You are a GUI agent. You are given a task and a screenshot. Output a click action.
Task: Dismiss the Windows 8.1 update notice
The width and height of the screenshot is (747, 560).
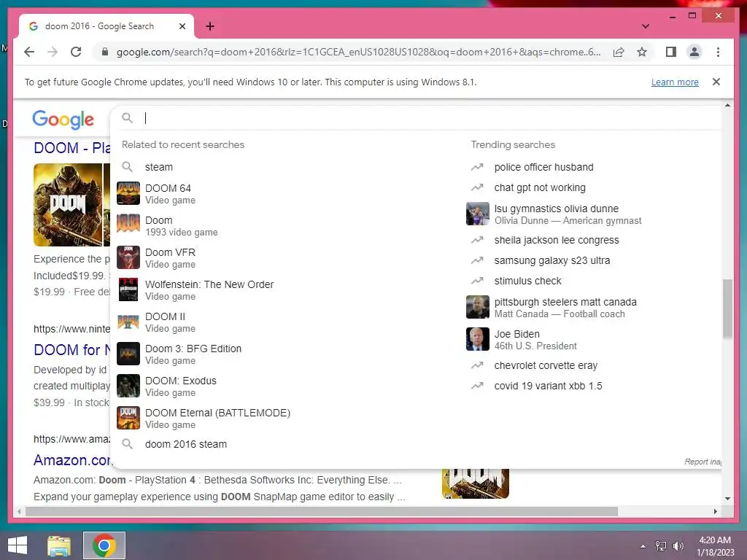coord(716,82)
